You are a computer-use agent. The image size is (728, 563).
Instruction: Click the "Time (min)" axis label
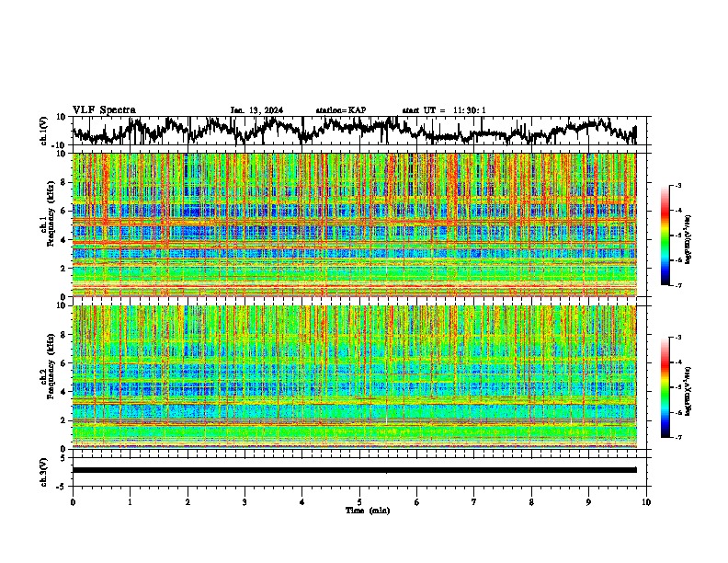coord(368,511)
